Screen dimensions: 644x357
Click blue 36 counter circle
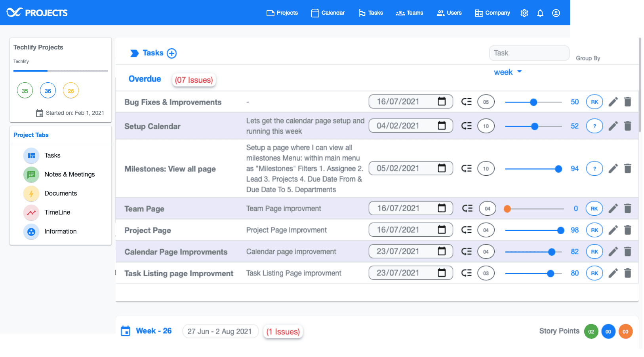point(48,91)
